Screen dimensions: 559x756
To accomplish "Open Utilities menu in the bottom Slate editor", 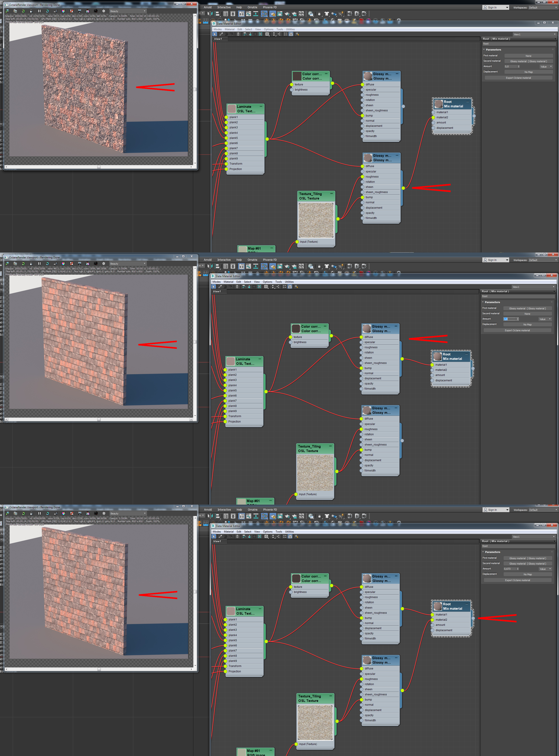I will (x=289, y=531).
